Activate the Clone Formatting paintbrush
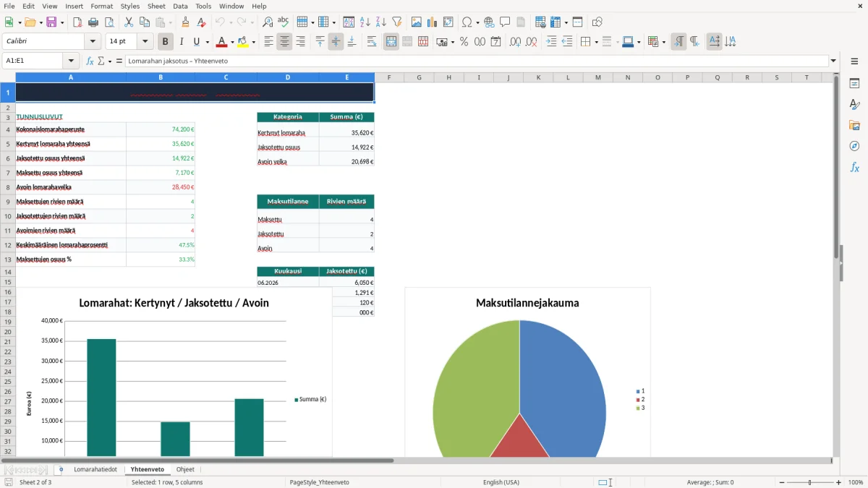 186,22
